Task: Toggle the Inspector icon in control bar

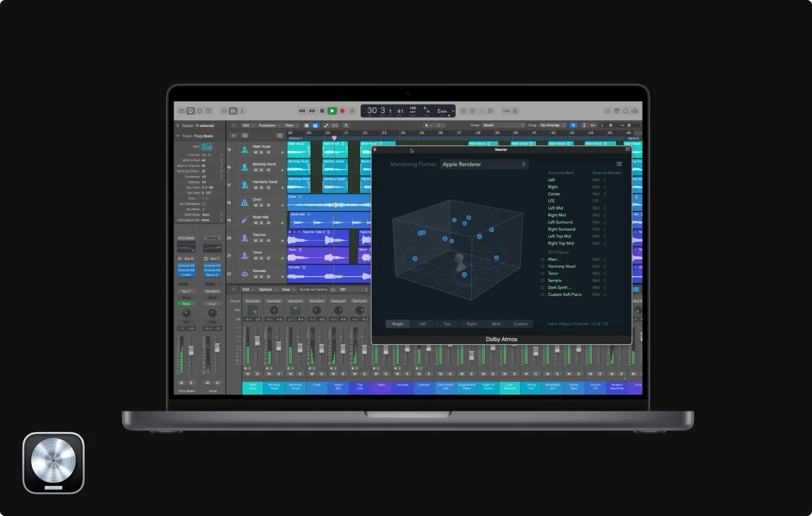Action: [x=191, y=111]
